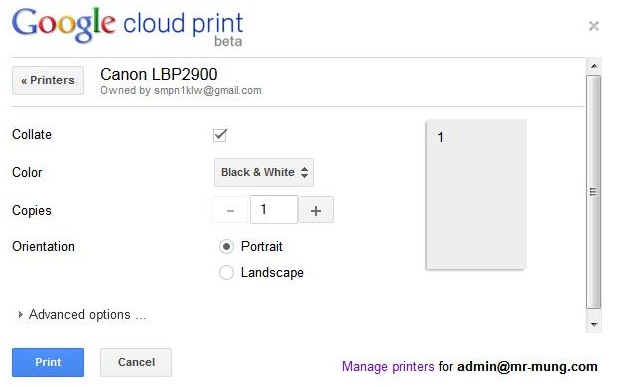
Task: Select the Portrait orientation radio button
Action: pos(226,247)
